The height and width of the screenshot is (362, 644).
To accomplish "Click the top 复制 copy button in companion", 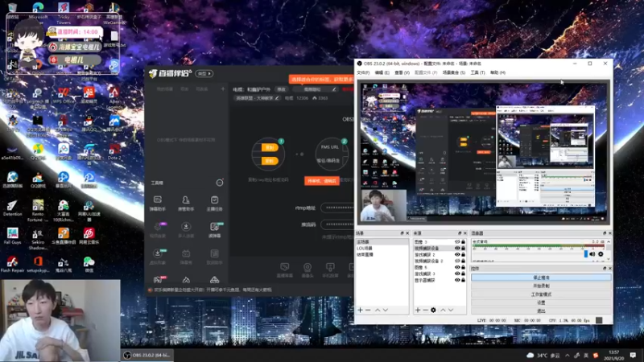I will pyautogui.click(x=270, y=148).
